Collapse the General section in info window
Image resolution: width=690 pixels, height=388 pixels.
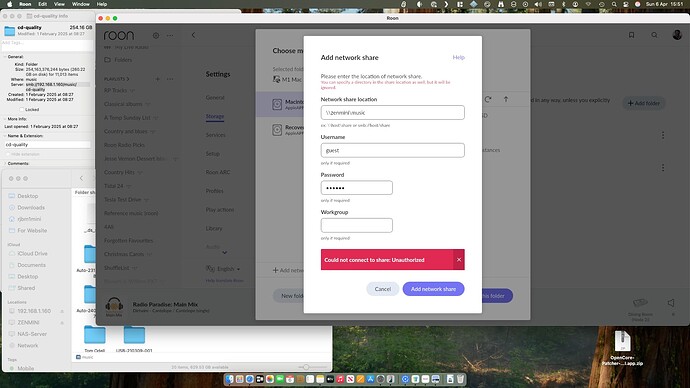pyautogui.click(x=5, y=57)
